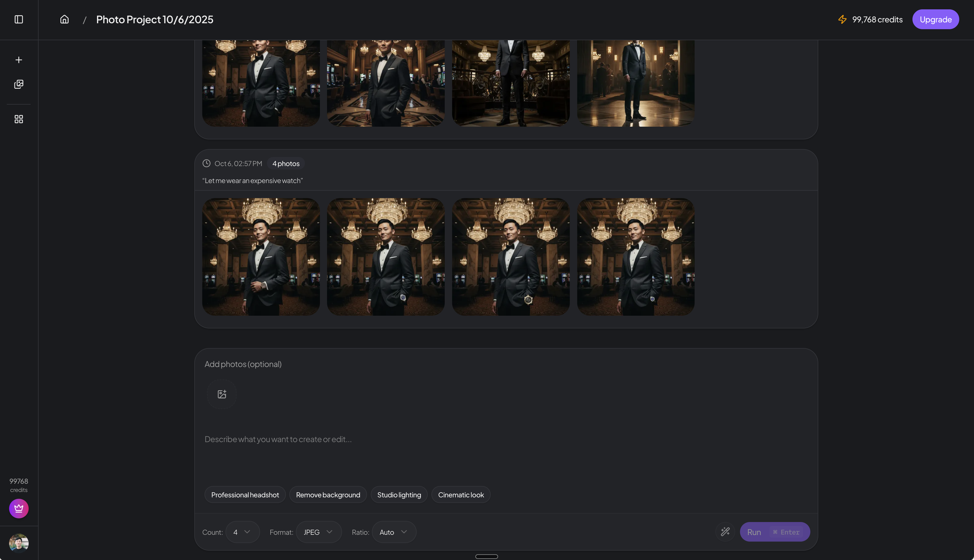This screenshot has width=974, height=560.
Task: Enable the Remove background option
Action: pyautogui.click(x=328, y=495)
